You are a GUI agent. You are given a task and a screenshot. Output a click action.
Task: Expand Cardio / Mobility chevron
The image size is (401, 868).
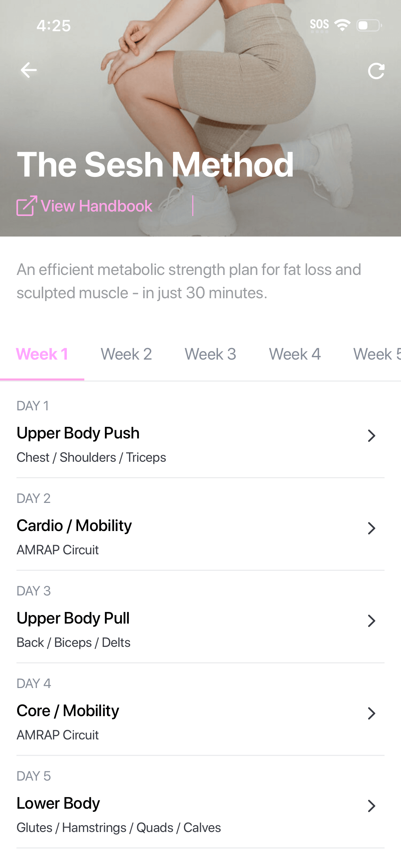(372, 528)
